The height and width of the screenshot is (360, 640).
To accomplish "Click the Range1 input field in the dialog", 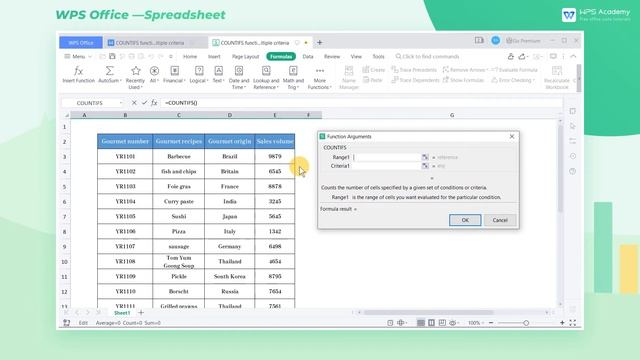I will pyautogui.click(x=387, y=157).
